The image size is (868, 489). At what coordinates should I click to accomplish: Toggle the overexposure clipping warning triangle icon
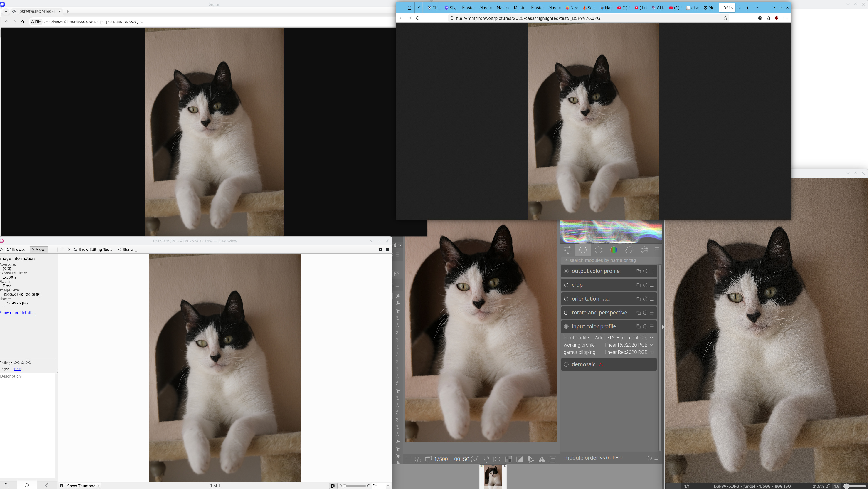(542, 459)
